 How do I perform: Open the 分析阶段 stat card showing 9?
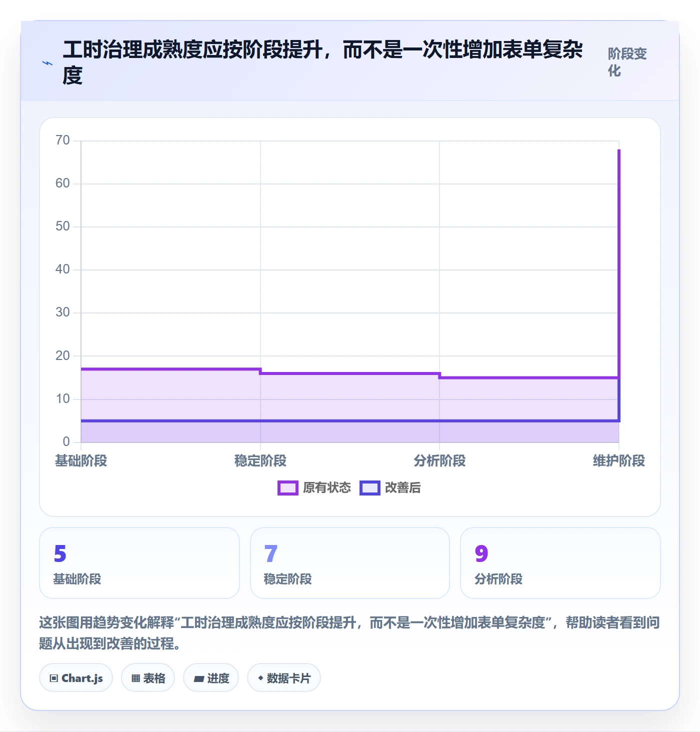click(560, 563)
